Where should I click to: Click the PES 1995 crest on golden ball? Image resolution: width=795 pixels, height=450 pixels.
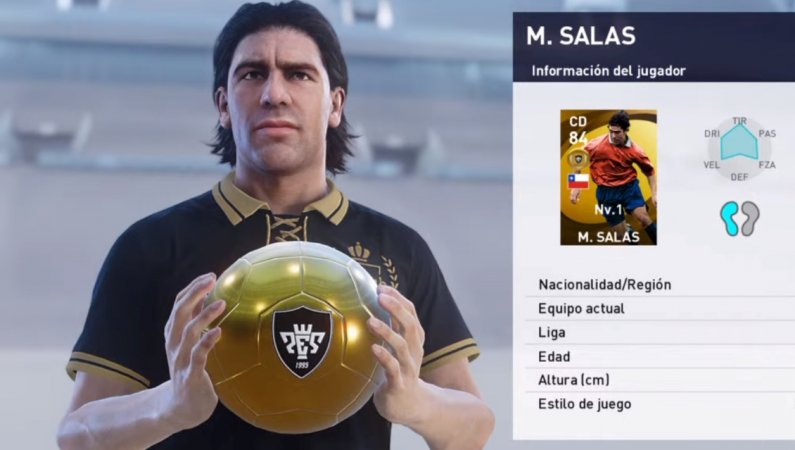302,342
